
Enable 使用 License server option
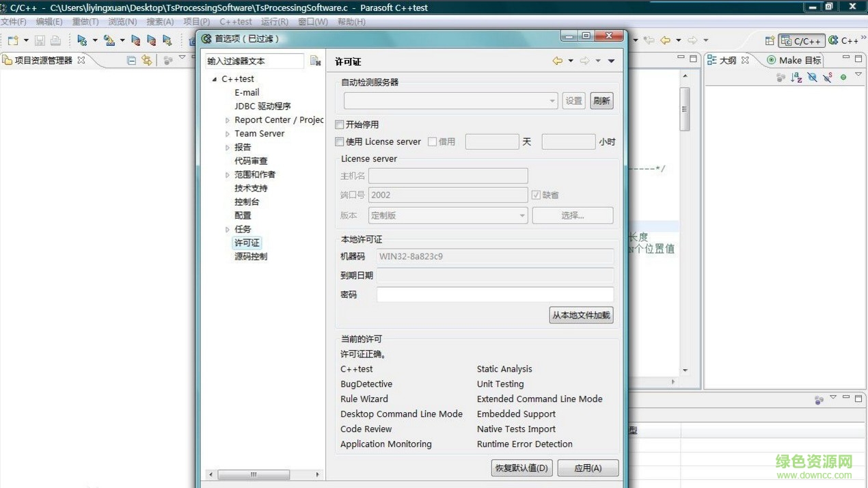pyautogui.click(x=339, y=141)
